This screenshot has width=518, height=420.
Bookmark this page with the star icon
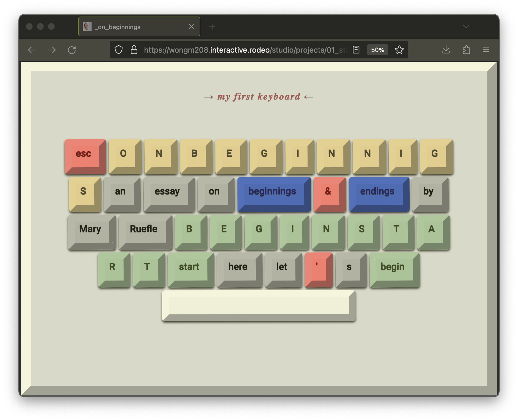[399, 50]
